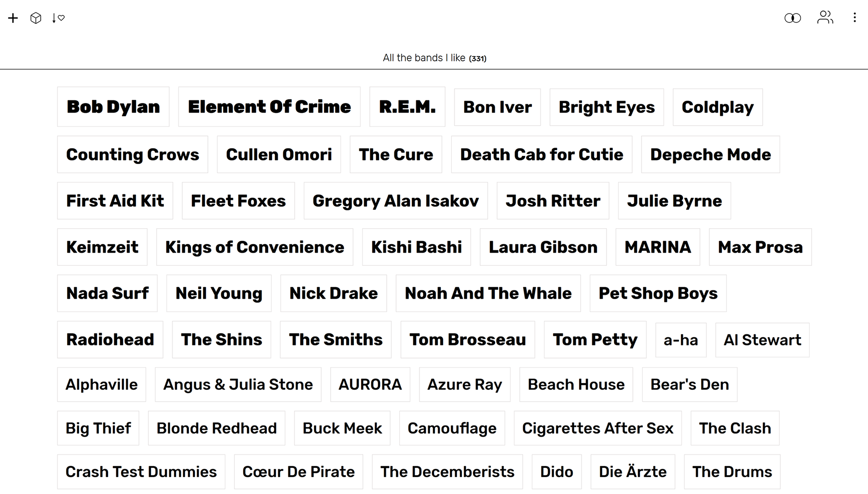Open the three-dot overflow menu
The width and height of the screenshot is (868, 494).
855,18
